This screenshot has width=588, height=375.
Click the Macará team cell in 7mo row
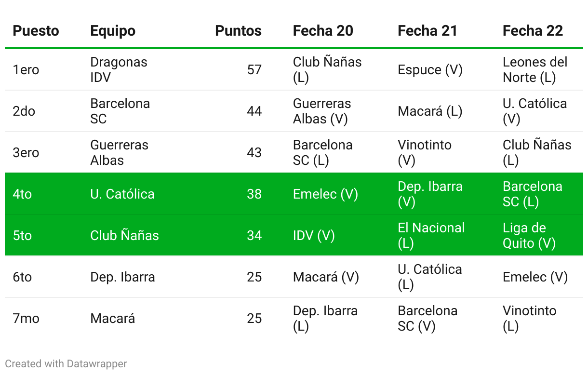(113, 319)
